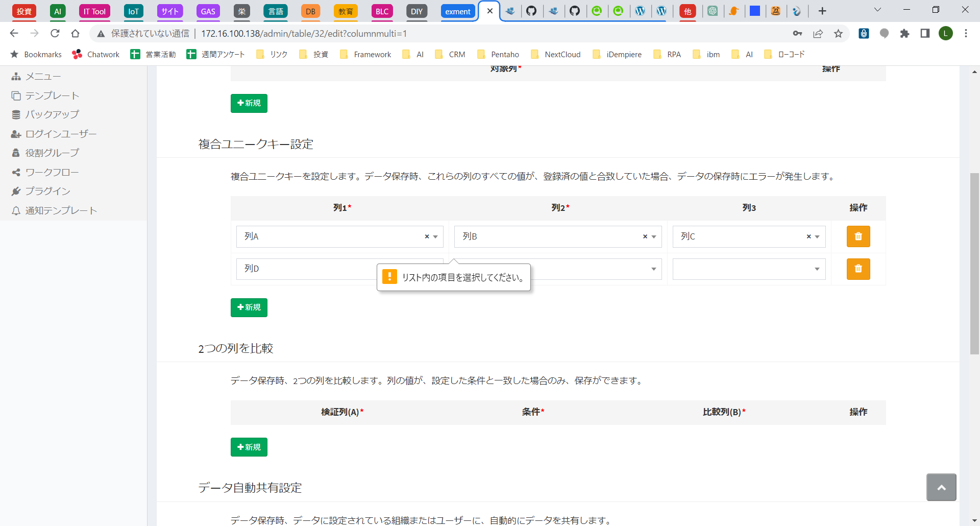Click 新規 under 複合ユニークキー設定
This screenshot has width=980, height=526.
click(249, 307)
